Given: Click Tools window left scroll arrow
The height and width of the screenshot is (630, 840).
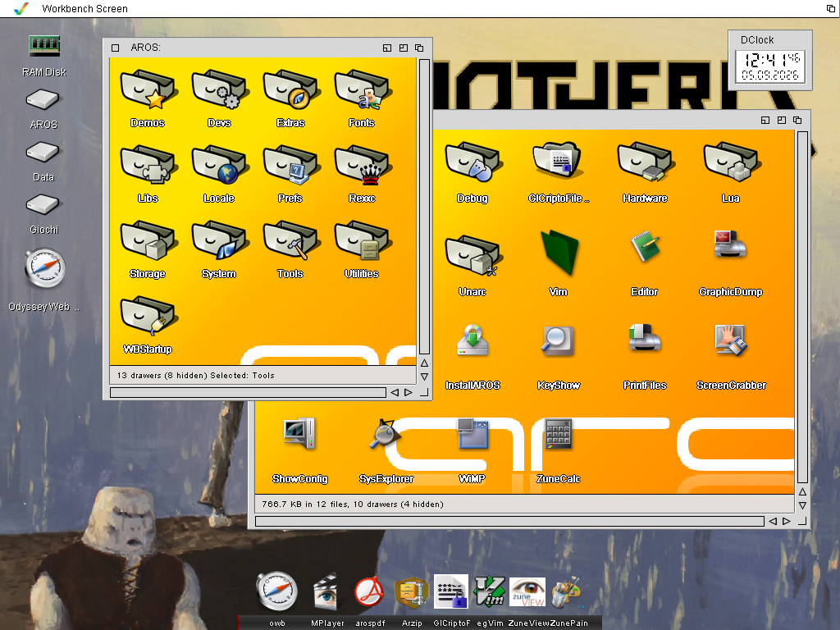Looking at the screenshot, I should point(773,521).
